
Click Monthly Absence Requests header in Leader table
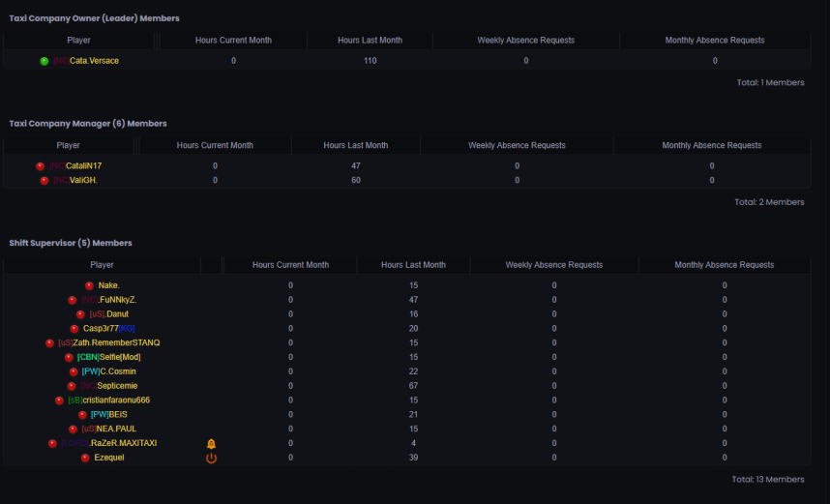(x=715, y=41)
